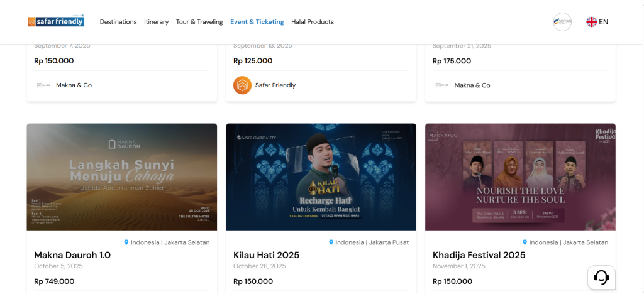The image size is (644, 294).
Task: Click location pin icon on Makna Dauroh card
Action: 126,242
